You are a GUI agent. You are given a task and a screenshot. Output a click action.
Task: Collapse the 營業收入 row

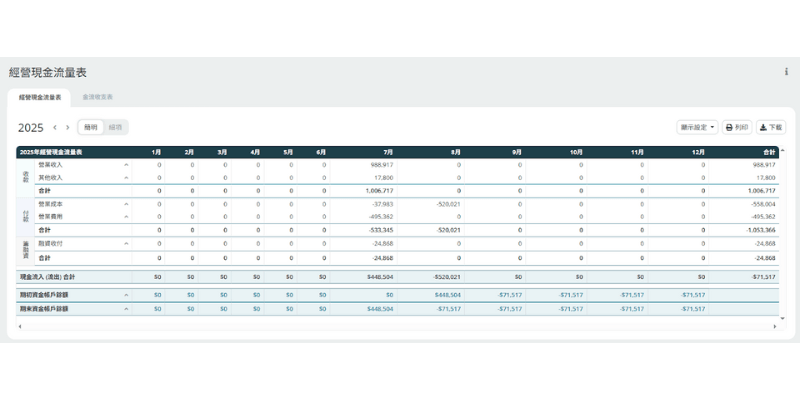click(x=126, y=164)
